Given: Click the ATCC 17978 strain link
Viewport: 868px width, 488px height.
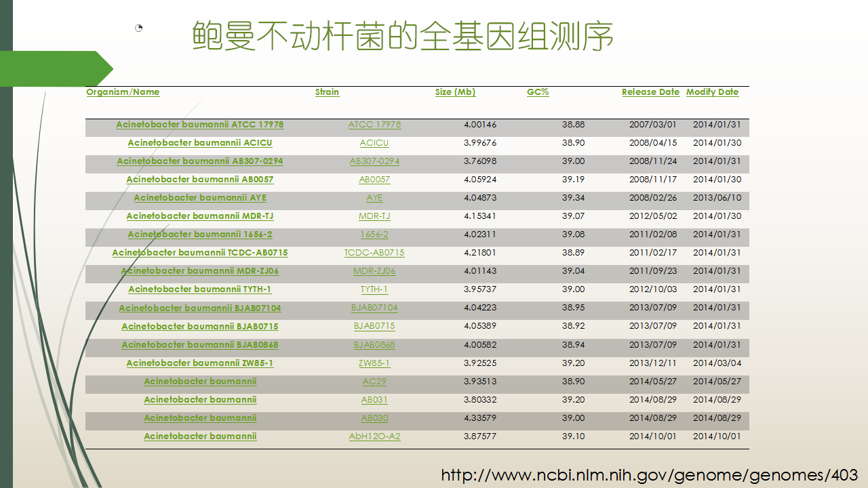Looking at the screenshot, I should 374,125.
